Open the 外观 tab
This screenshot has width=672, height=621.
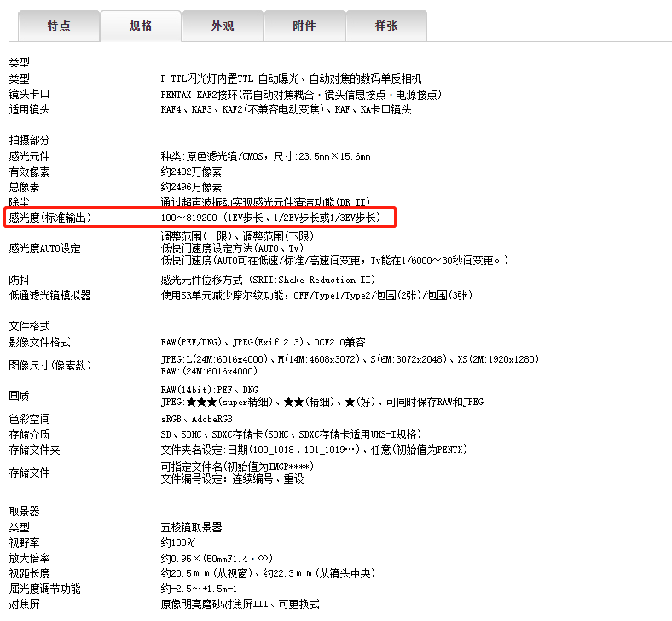(x=223, y=26)
